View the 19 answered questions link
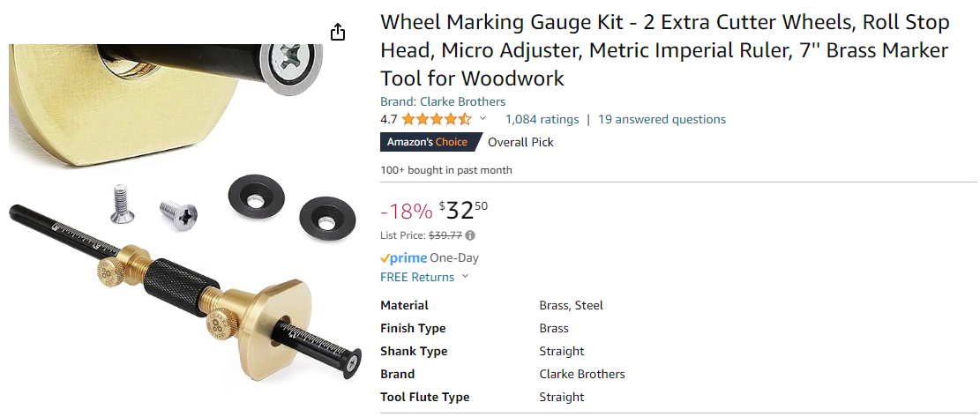The height and width of the screenshot is (417, 980). point(662,119)
